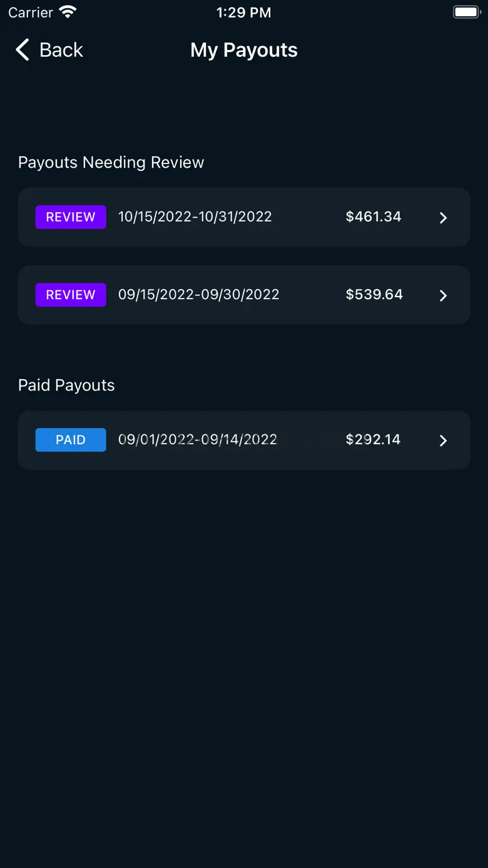Tap the blue PAID badge
The height and width of the screenshot is (868, 488).
coord(71,440)
